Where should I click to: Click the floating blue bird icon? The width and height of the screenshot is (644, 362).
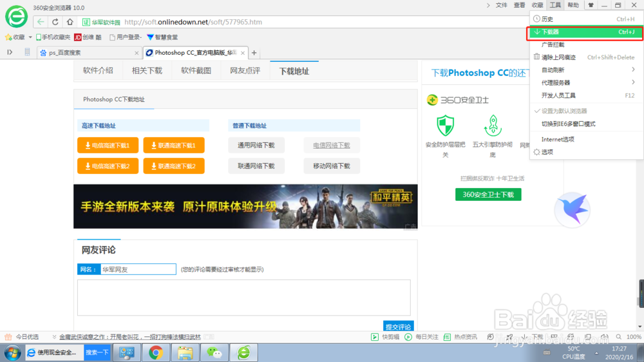[x=573, y=210]
